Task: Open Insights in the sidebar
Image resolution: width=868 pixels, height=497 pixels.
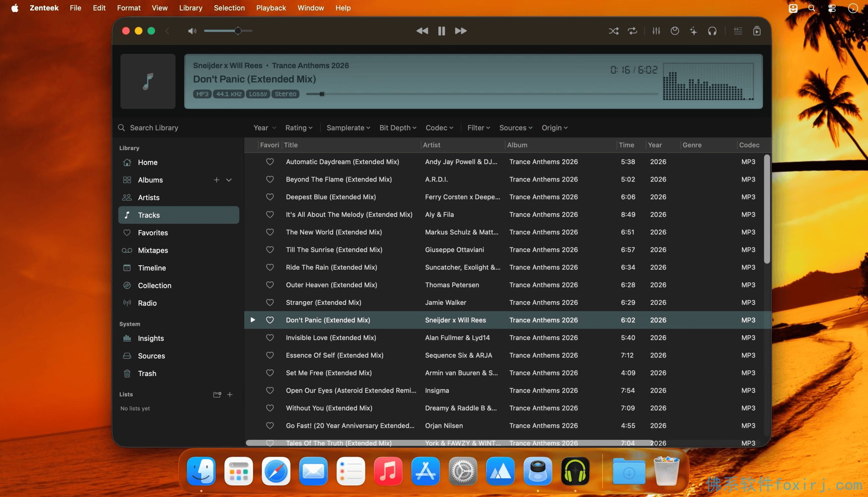Action: click(179, 338)
